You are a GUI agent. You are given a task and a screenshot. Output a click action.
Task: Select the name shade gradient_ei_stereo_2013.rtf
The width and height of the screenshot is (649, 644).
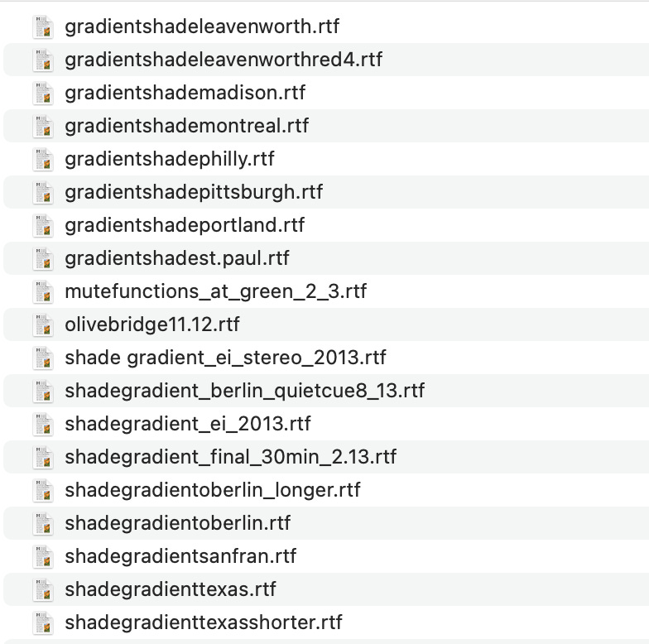coord(225,358)
